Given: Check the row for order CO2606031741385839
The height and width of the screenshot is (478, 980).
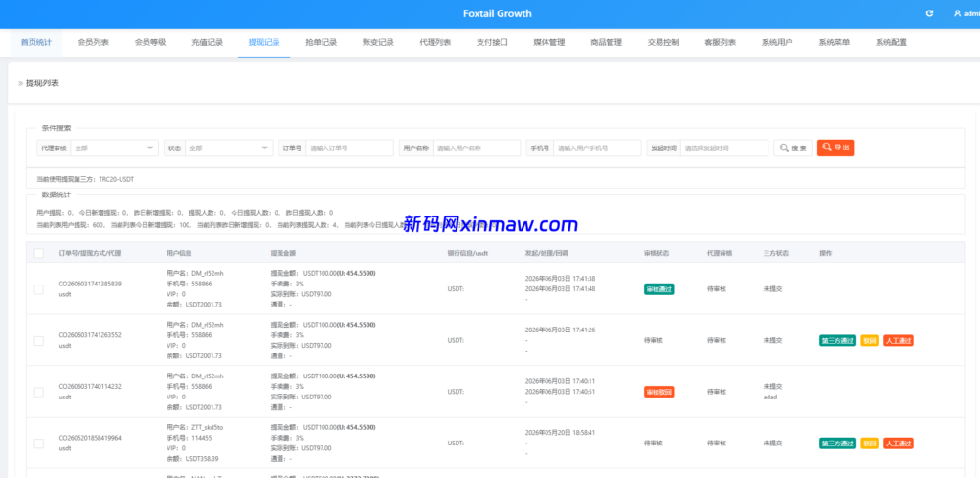Looking at the screenshot, I should (38, 289).
